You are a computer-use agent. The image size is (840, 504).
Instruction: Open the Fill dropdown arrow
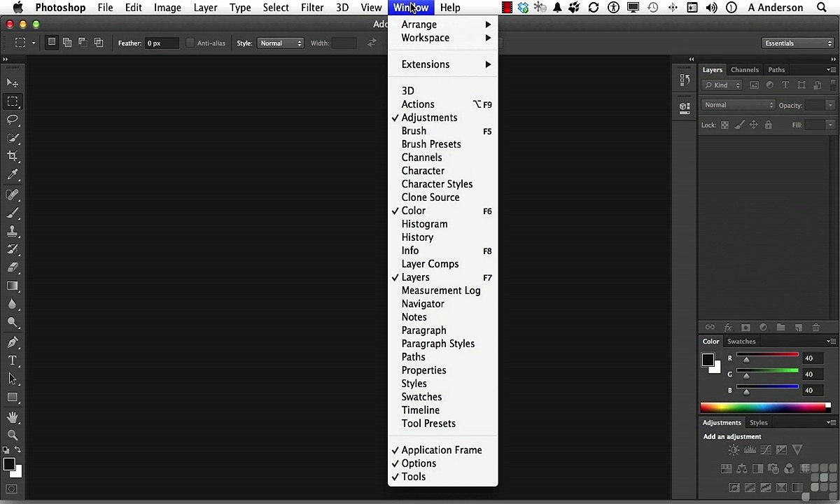pos(830,125)
